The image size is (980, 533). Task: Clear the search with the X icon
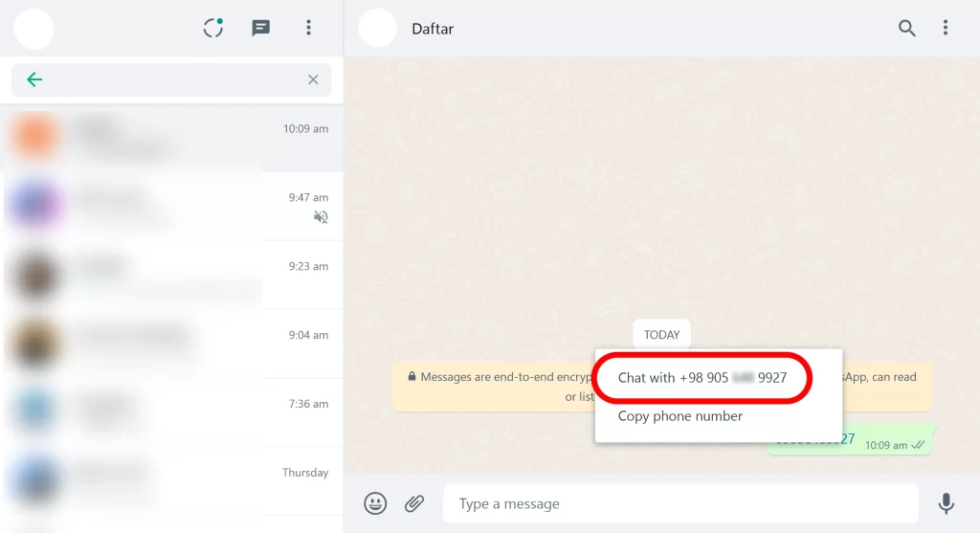click(x=313, y=79)
